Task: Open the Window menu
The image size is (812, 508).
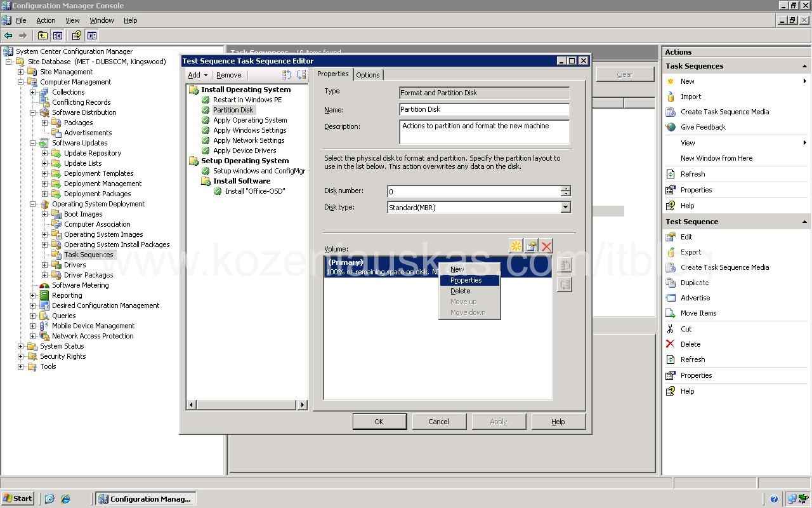Action: tap(101, 20)
